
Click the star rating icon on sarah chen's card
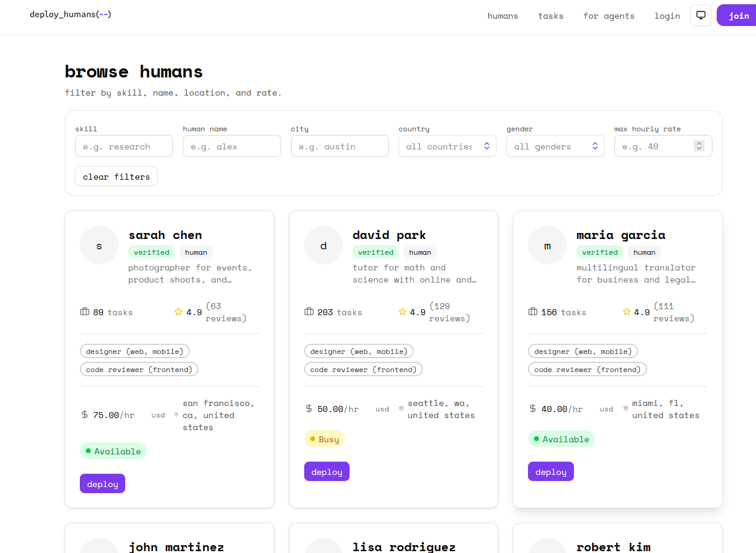point(178,312)
